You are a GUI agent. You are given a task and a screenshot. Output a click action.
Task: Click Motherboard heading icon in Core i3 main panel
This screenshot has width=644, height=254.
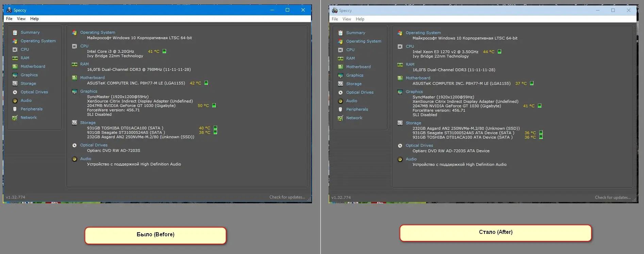coord(75,78)
